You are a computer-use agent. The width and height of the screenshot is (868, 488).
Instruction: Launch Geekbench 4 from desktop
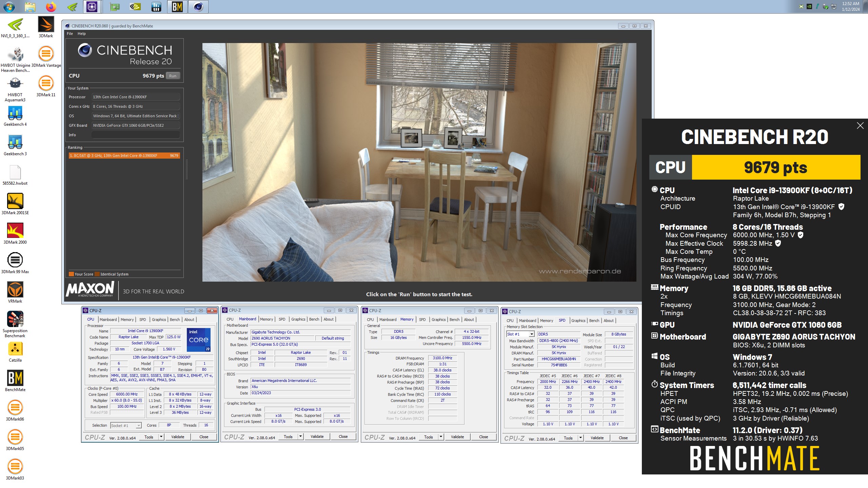(x=15, y=116)
